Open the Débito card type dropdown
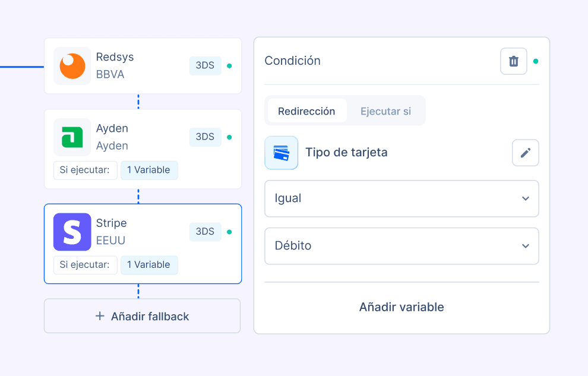This screenshot has height=376, width=588. coord(402,246)
